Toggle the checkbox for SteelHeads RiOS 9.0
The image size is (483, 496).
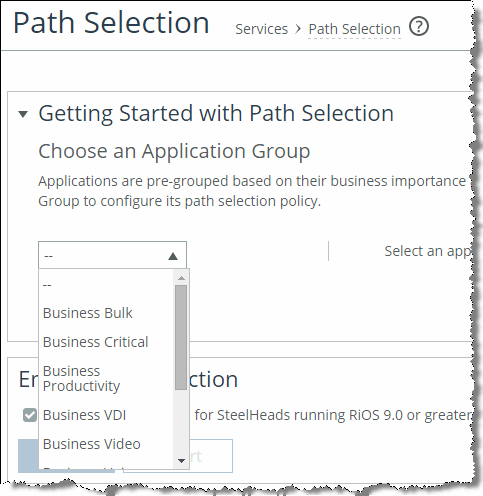30,415
